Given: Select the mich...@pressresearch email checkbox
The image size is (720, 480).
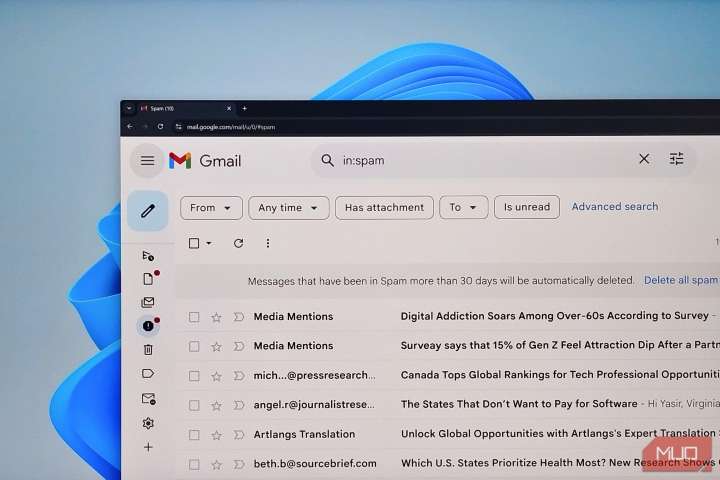Looking at the screenshot, I should (x=194, y=376).
